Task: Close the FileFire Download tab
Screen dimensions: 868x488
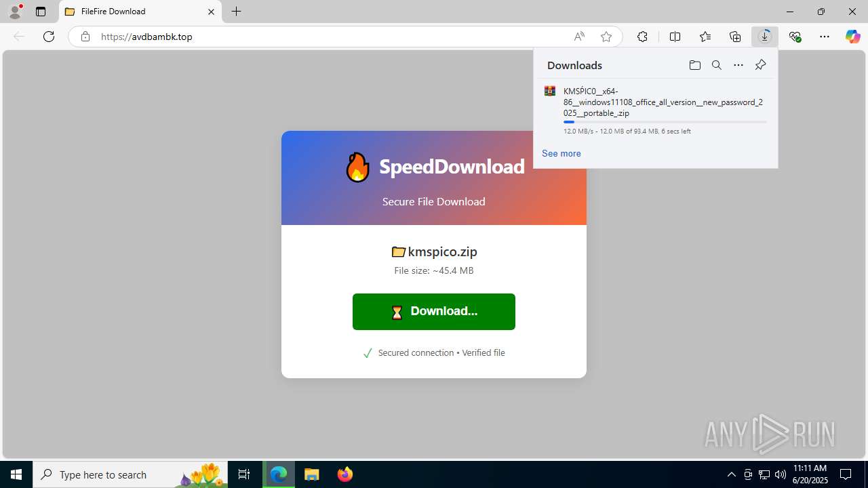Action: pyautogui.click(x=211, y=12)
